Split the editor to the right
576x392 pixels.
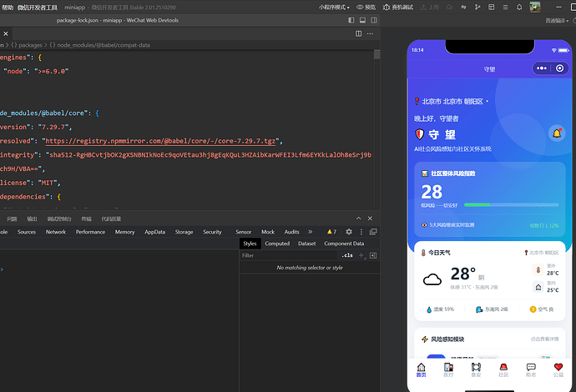(358, 33)
